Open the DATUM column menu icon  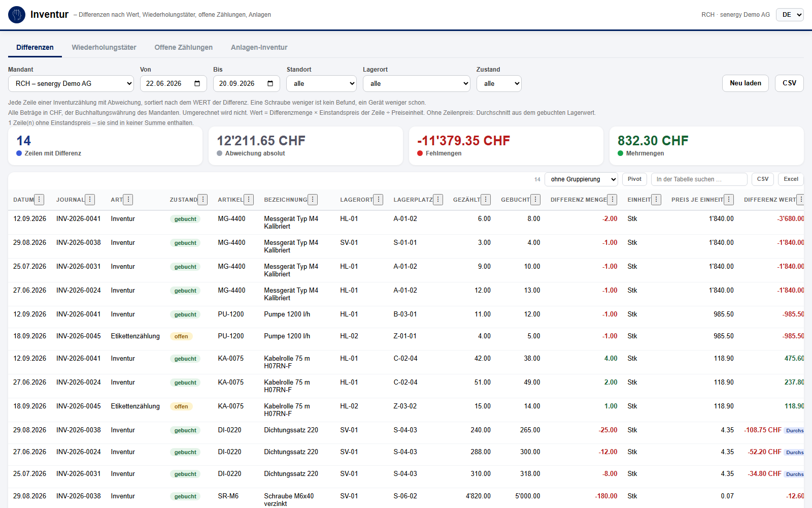point(39,200)
